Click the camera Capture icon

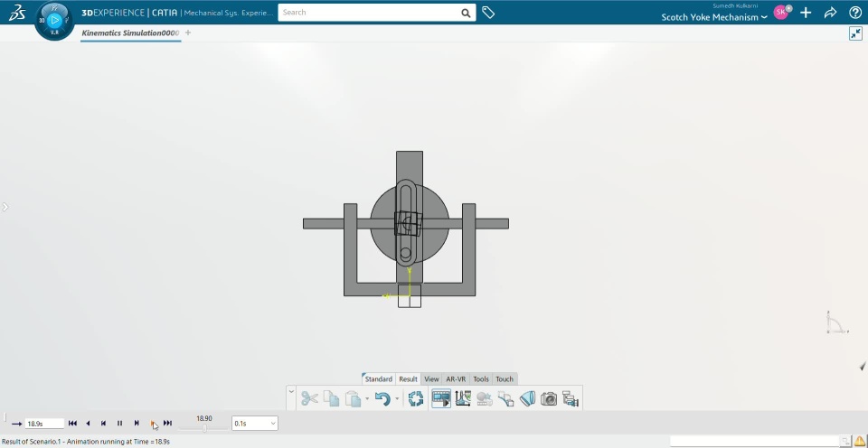549,398
